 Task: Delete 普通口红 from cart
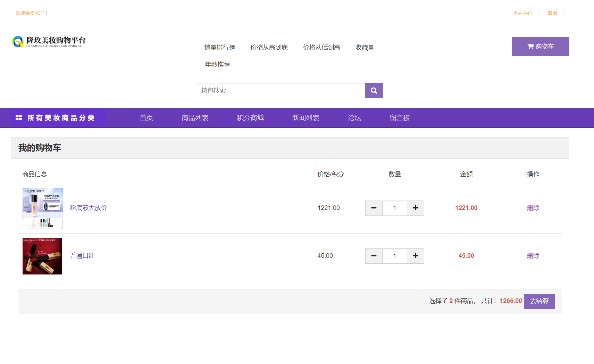click(533, 256)
